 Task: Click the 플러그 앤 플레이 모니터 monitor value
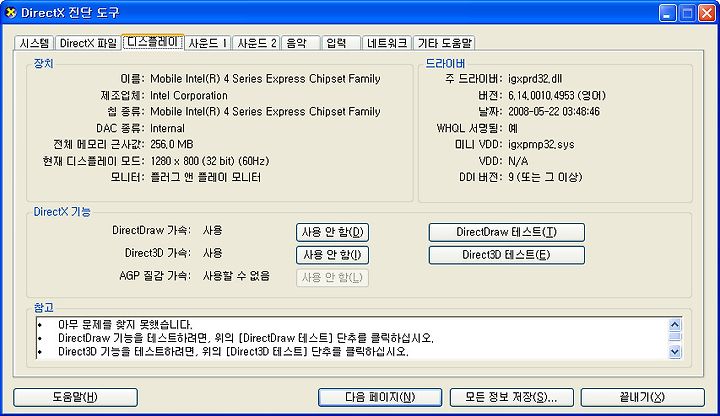[206, 177]
